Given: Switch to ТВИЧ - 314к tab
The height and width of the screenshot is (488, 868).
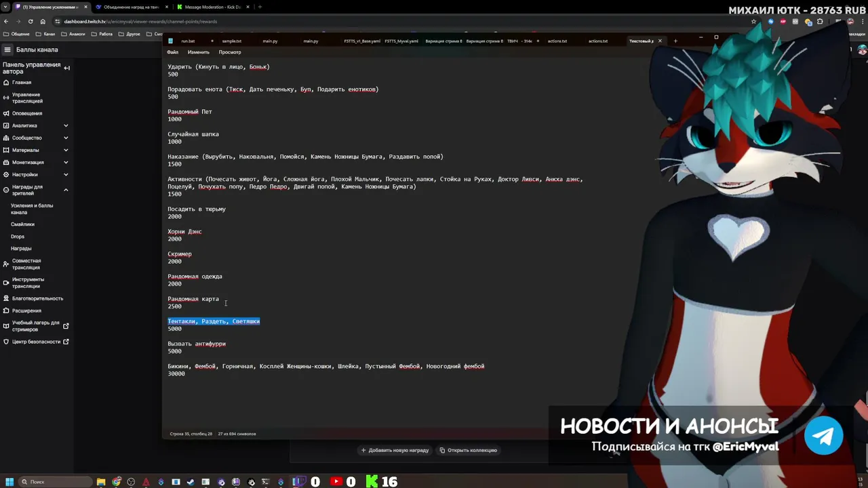Looking at the screenshot, I should (x=521, y=41).
